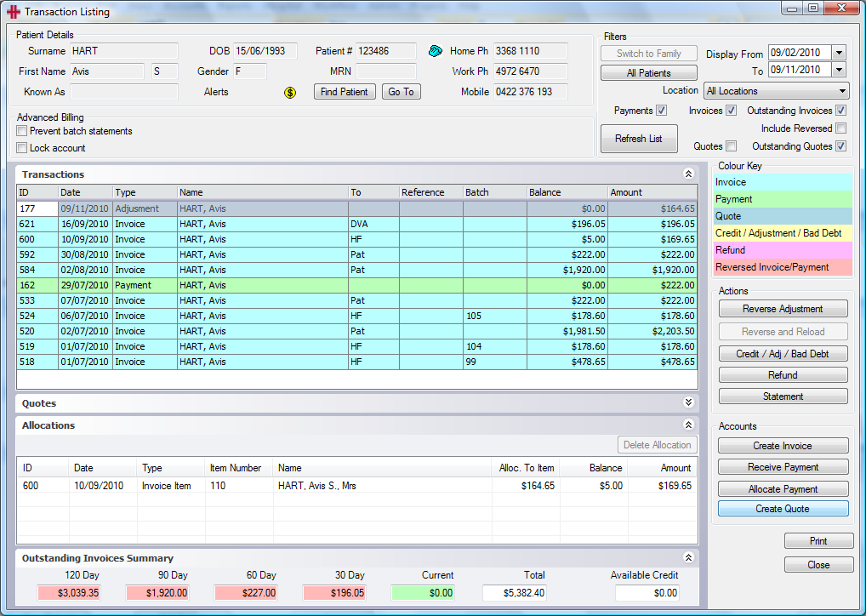Click the Print button
The width and height of the screenshot is (866, 616).
tap(818, 541)
